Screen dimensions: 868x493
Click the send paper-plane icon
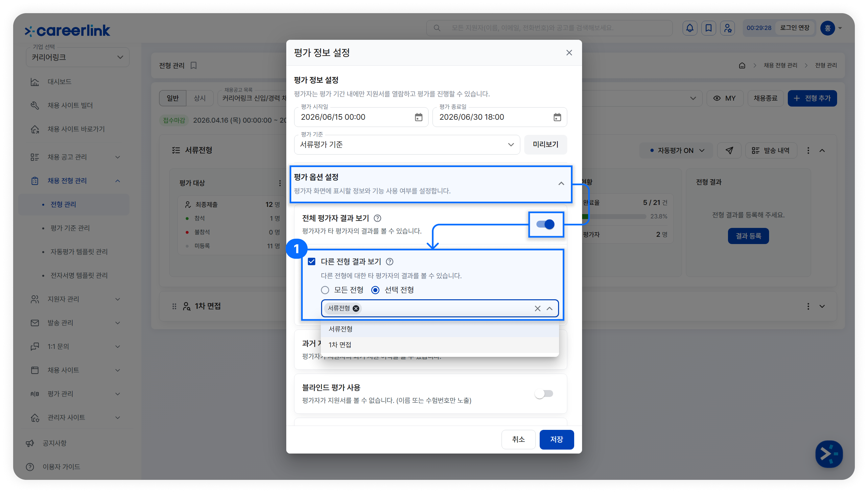click(x=729, y=150)
